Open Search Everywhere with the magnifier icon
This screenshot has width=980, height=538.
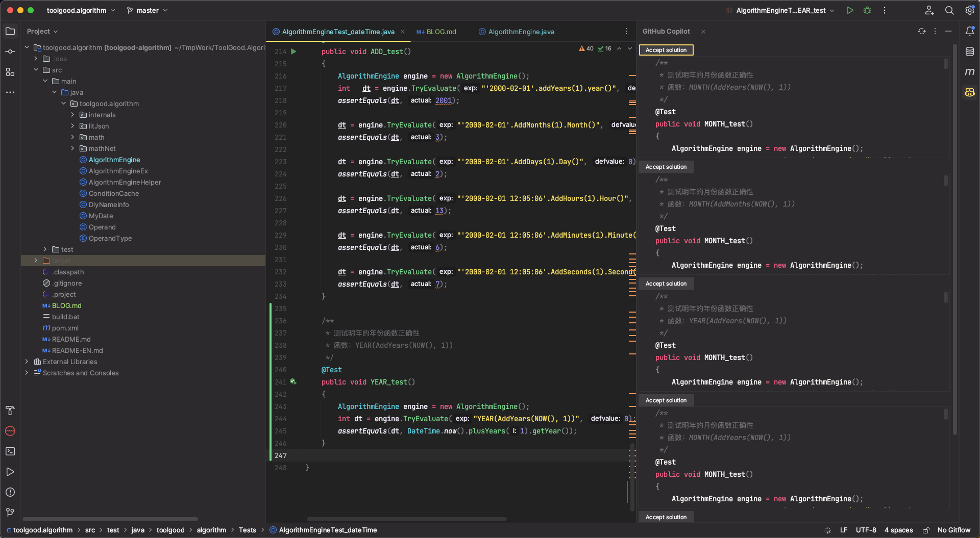pyautogui.click(x=949, y=10)
